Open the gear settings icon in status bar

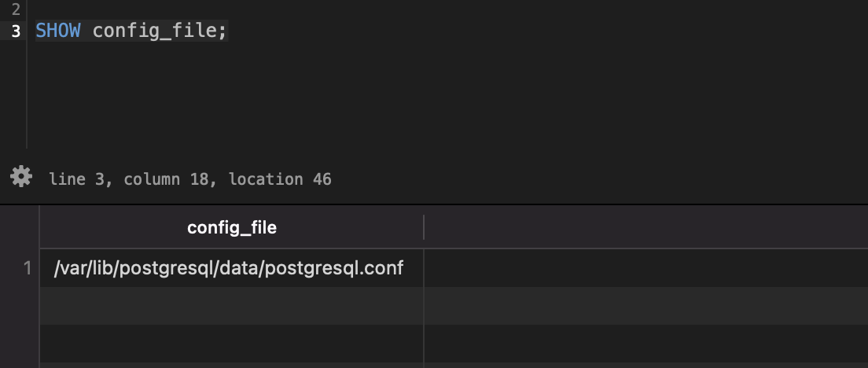(21, 177)
